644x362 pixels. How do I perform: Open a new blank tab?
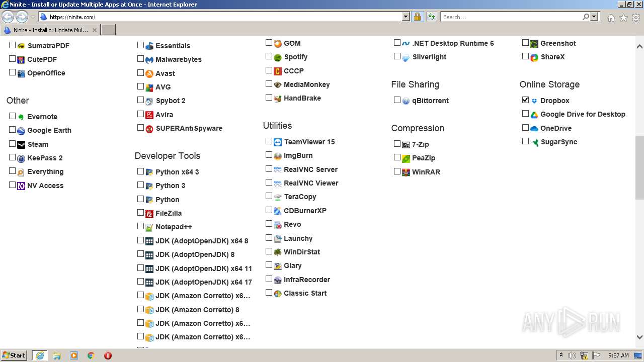click(108, 30)
